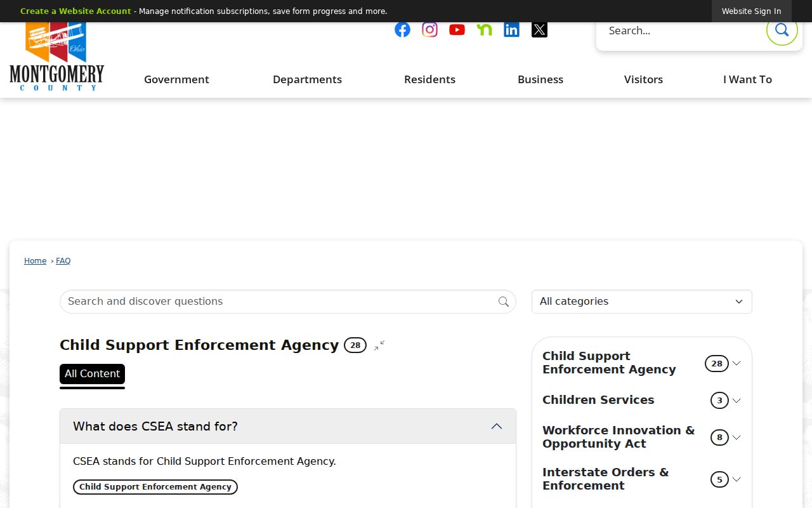
Task: Click the FAQ breadcrumb link
Action: (x=63, y=261)
